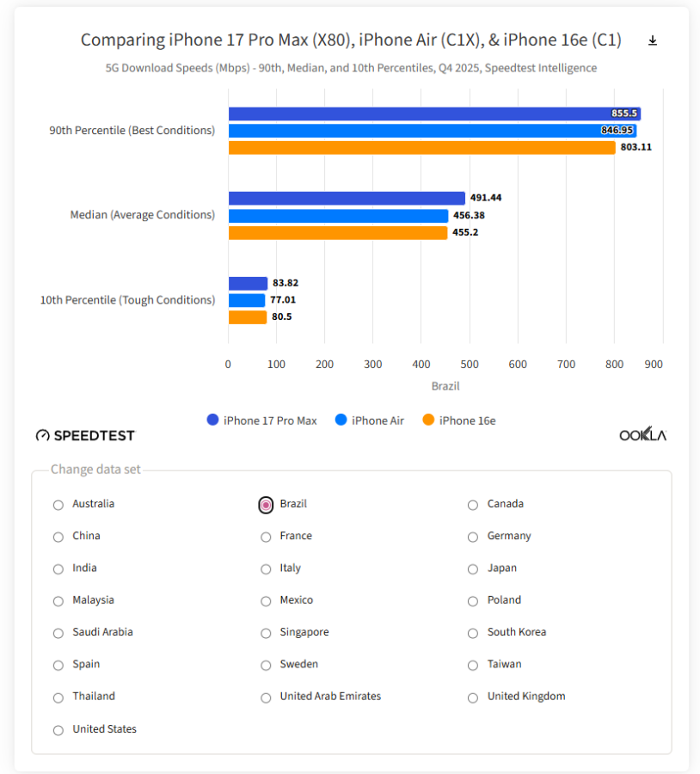Choose Canada as data set
The width and height of the screenshot is (700, 774).
(x=473, y=505)
